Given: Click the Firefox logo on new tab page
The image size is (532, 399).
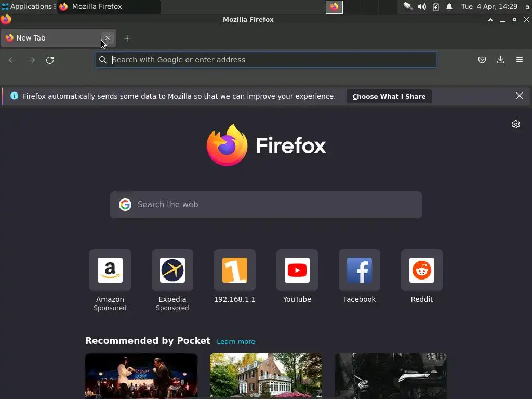Looking at the screenshot, I should [265, 145].
